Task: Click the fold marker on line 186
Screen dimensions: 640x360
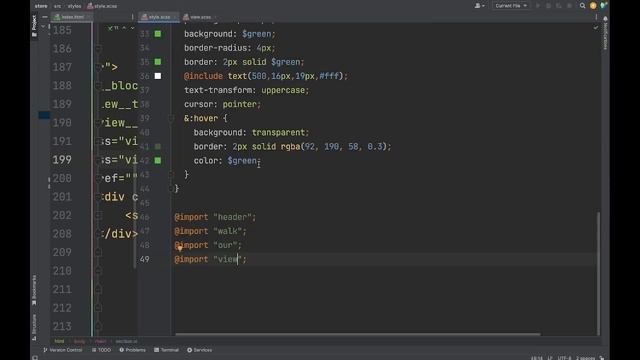Action: click(x=98, y=49)
